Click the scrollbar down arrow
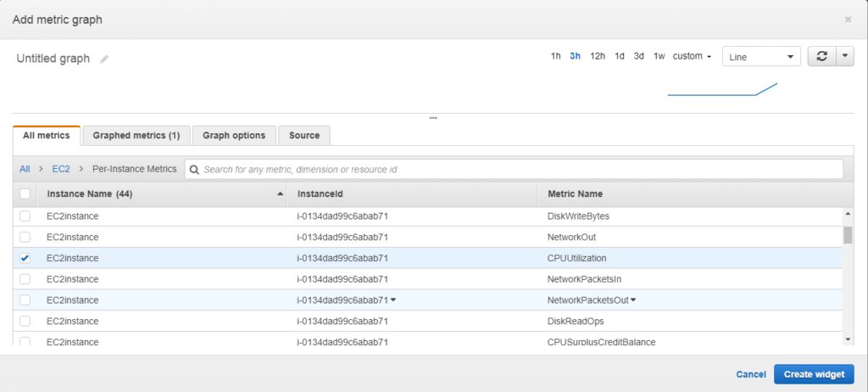Image resolution: width=868 pixels, height=392 pixels. pyautogui.click(x=848, y=339)
